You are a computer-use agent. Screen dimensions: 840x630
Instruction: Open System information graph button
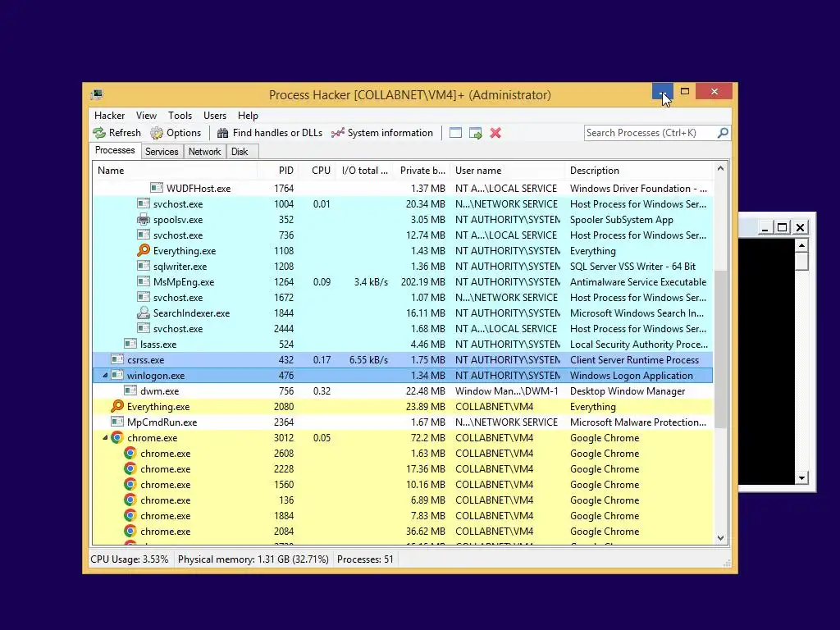382,133
